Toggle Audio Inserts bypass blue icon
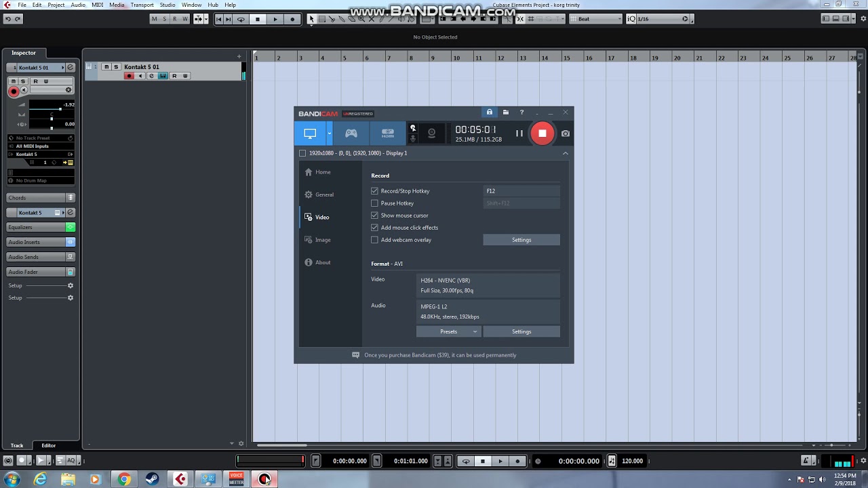This screenshot has height=488, width=868. (70, 242)
